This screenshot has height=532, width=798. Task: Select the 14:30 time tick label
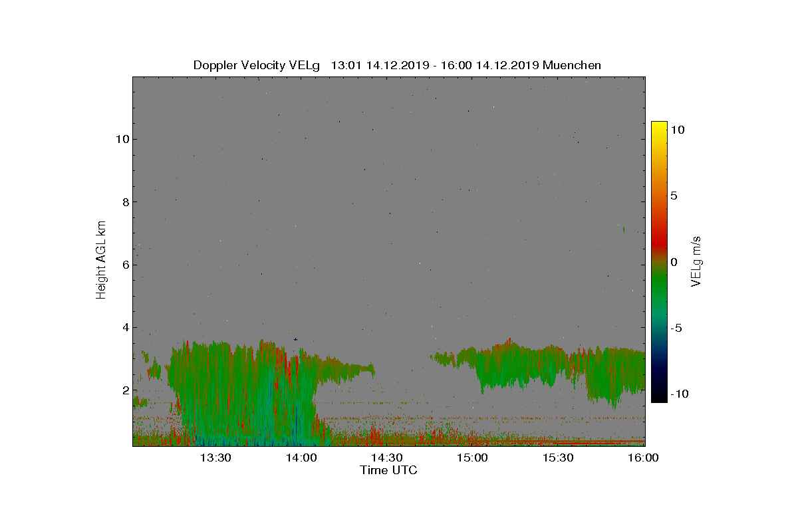(x=387, y=458)
